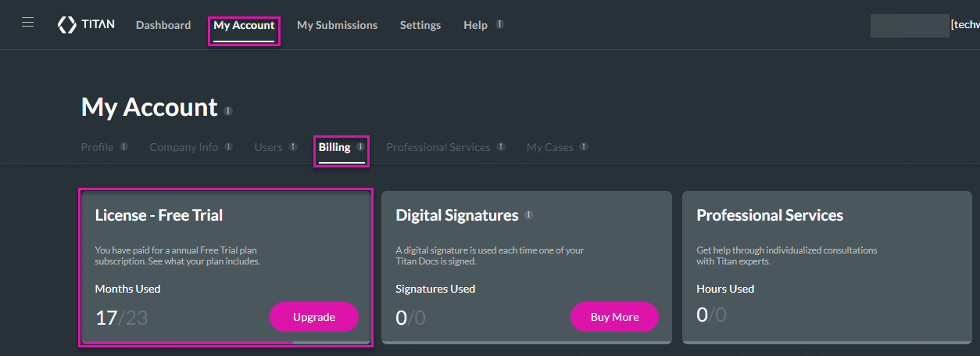
Task: Open Dashboard in top navigation
Action: [x=163, y=25]
